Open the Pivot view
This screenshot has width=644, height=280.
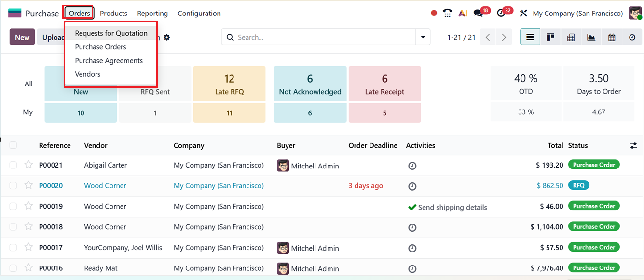click(571, 37)
